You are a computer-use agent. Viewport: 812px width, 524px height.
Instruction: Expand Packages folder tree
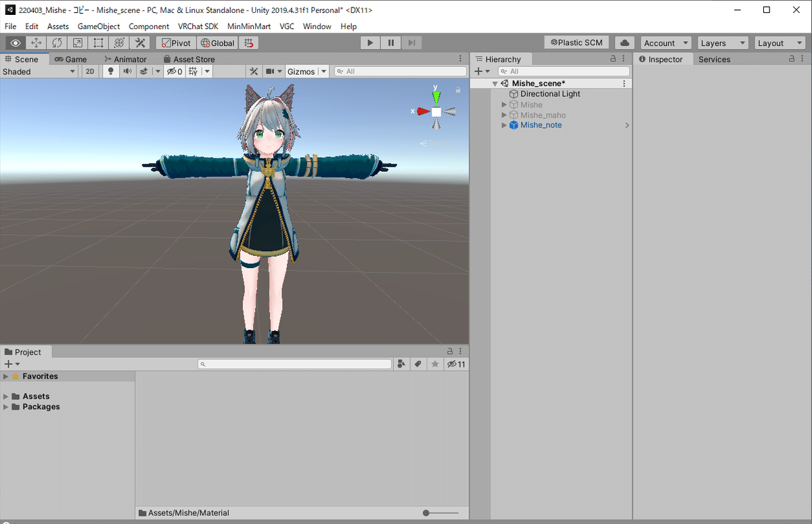click(6, 407)
